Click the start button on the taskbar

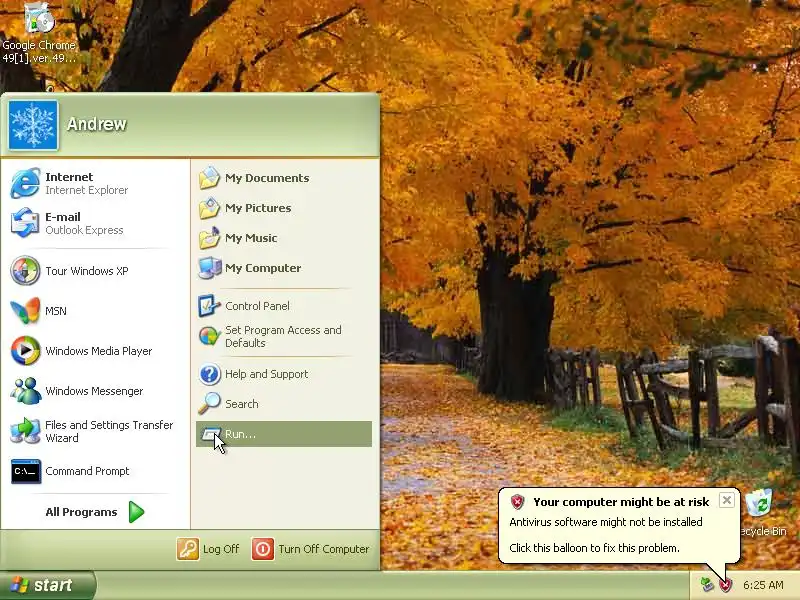47,585
